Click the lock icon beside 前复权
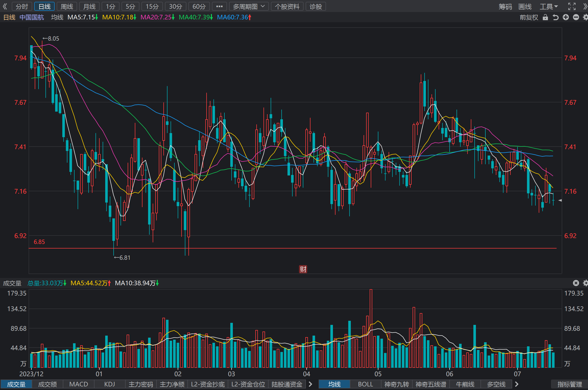This screenshot has width=588, height=390. 545,17
